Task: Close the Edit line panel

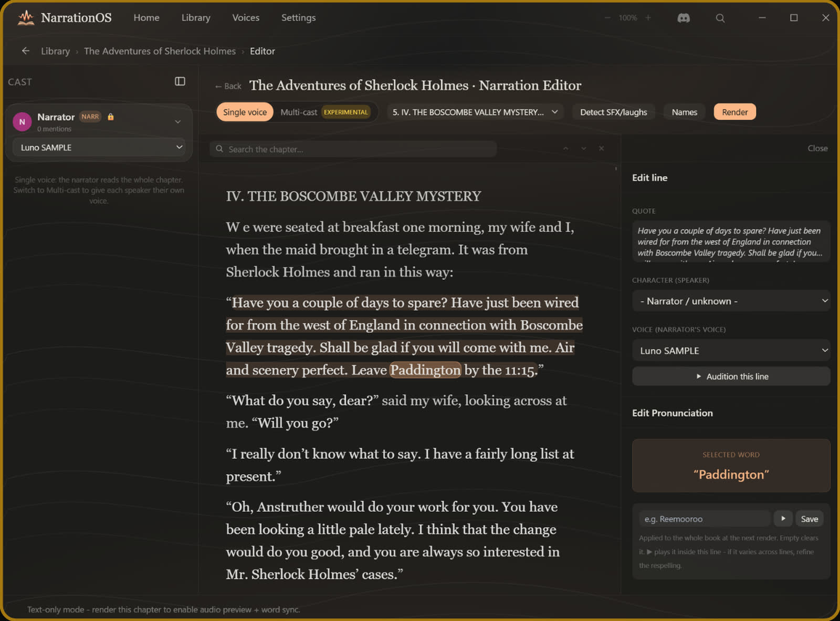Action: pos(817,149)
